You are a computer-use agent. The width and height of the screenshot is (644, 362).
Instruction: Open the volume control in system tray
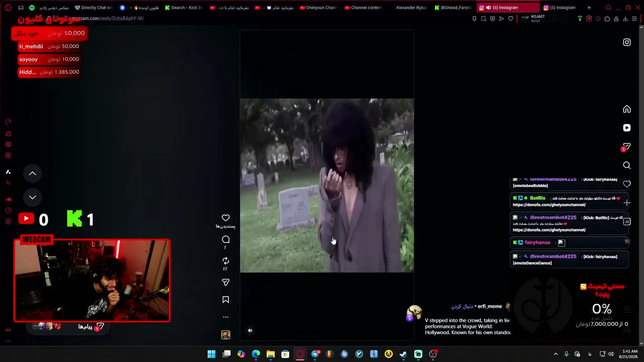[x=611, y=354]
